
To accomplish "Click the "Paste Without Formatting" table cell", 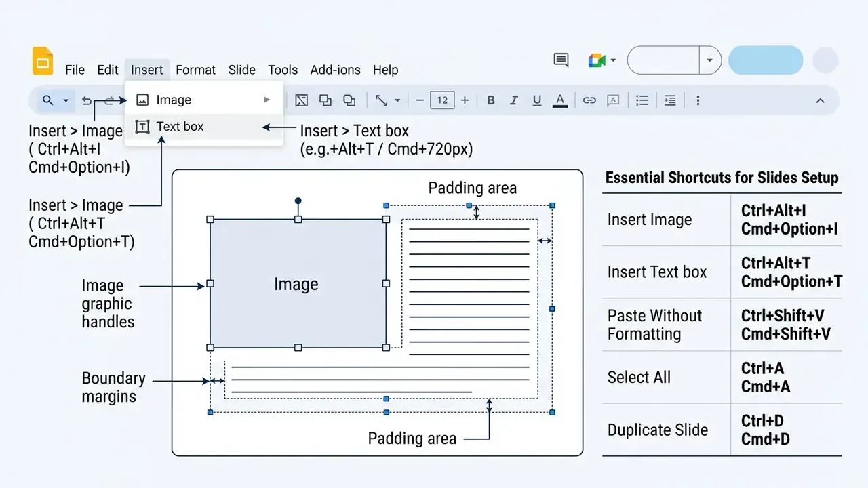I will click(x=667, y=325).
